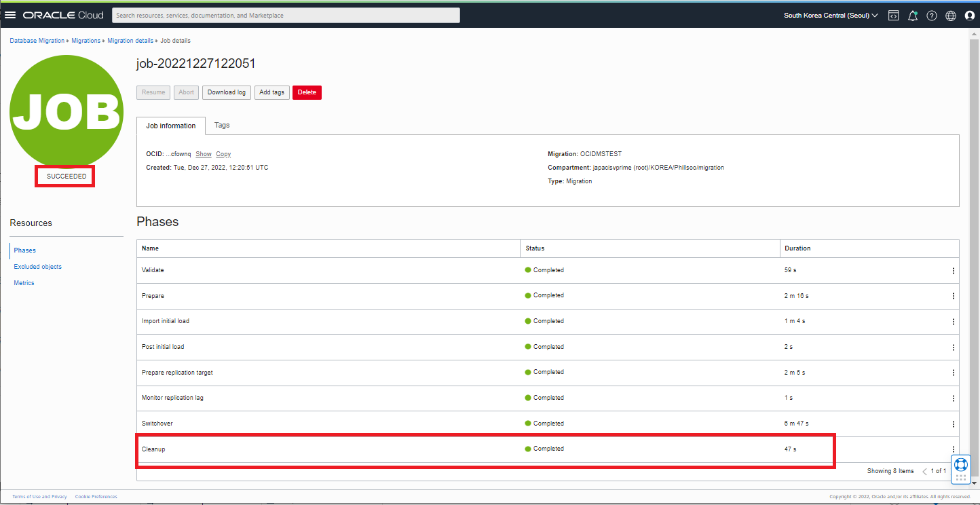Click the SUCCEEDED status label
Viewport: 980px width, 505px height.
point(67,176)
